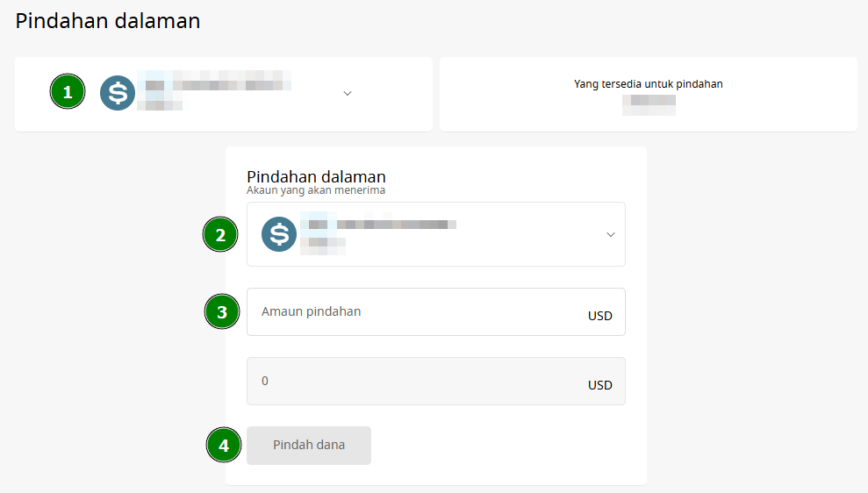Screen dimensions: 868x493
Task: Click the green step 2 marker
Action: tap(220, 234)
